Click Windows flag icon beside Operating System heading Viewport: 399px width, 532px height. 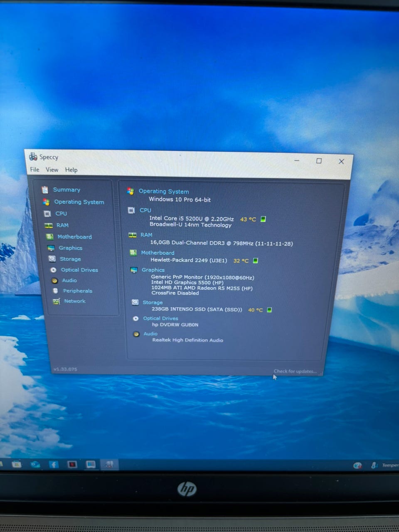click(131, 191)
